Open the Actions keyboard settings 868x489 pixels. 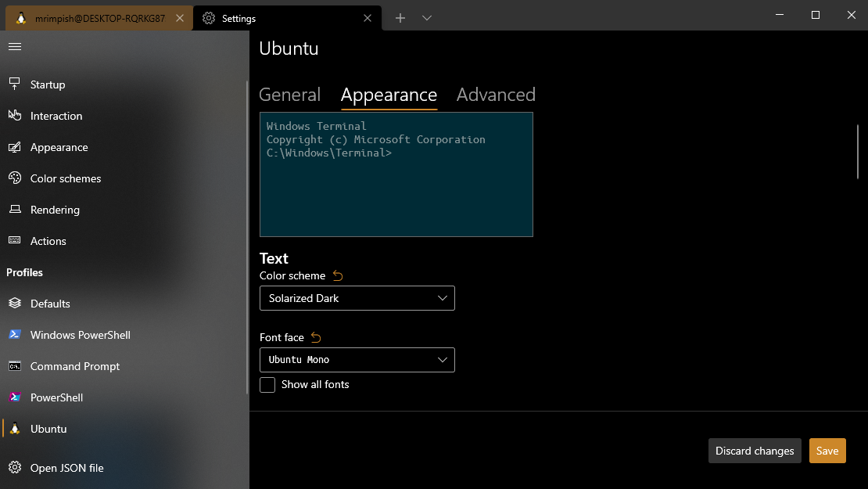[48, 241]
